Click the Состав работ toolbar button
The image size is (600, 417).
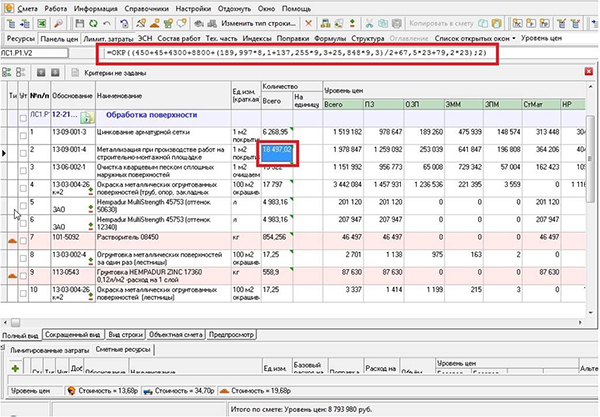pyautogui.click(x=179, y=38)
